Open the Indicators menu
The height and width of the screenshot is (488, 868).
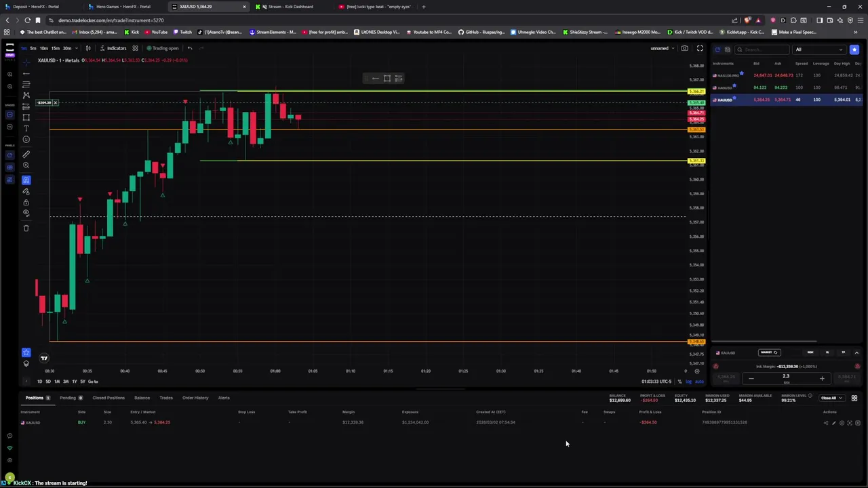click(113, 48)
